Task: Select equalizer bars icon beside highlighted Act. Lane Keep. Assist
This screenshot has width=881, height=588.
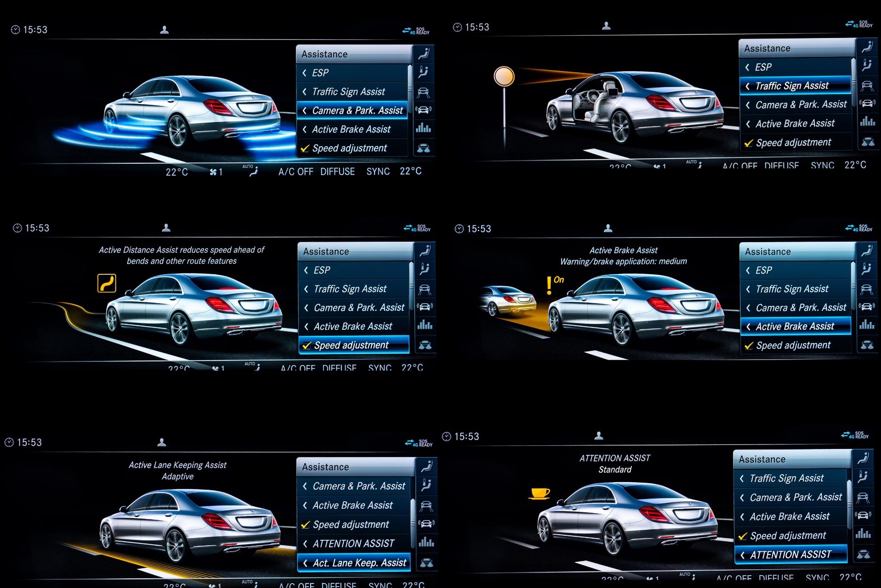Action: (x=426, y=543)
